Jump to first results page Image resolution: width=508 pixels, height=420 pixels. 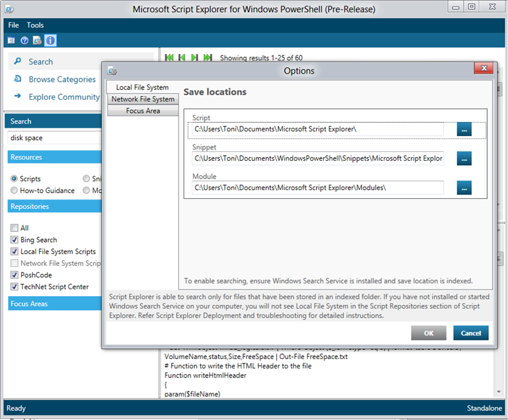170,58
